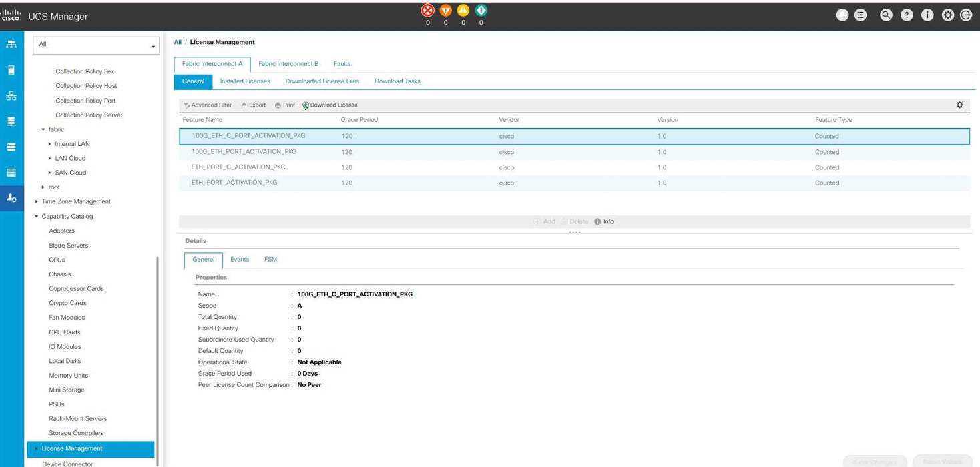
Task: Open the Servers section icon
Action: tap(11, 70)
